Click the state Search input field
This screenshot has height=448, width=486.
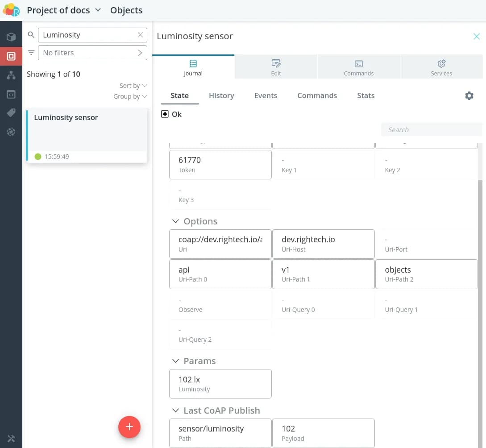(431, 130)
